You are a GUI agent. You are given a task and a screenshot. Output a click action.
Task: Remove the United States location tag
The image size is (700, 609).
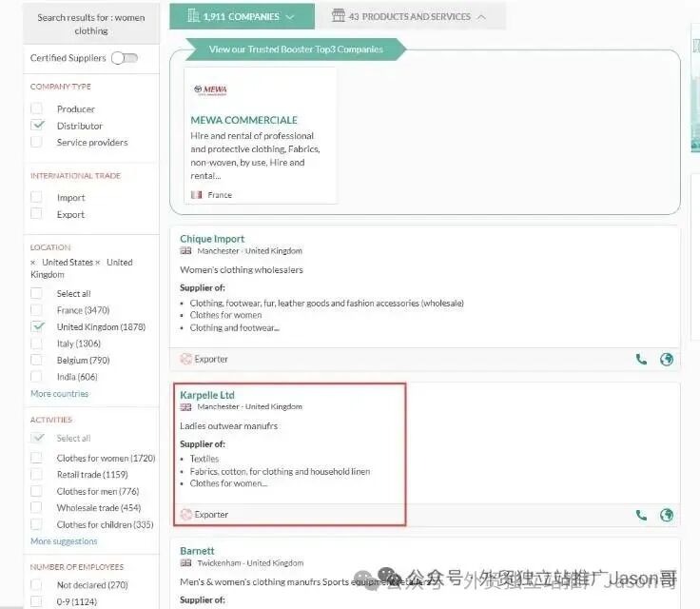coord(32,263)
